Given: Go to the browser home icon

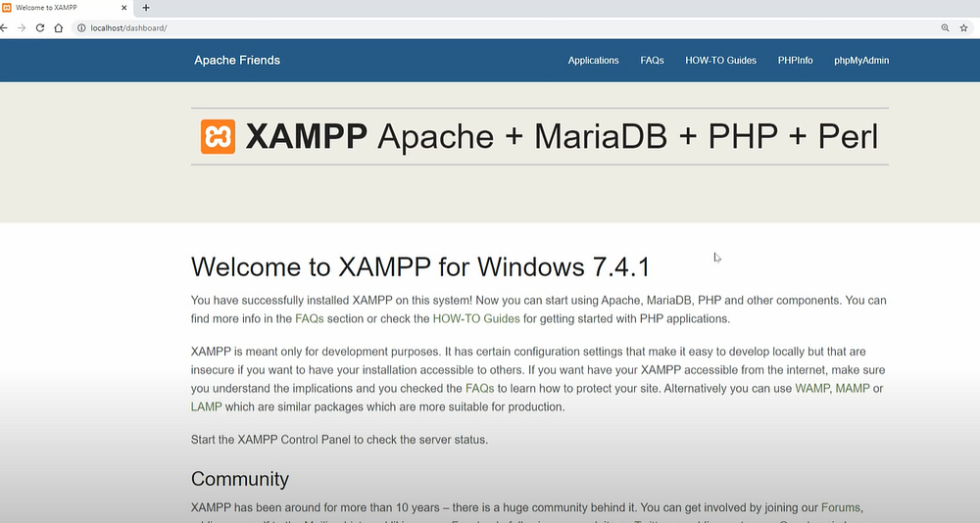Looking at the screenshot, I should pyautogui.click(x=59, y=28).
